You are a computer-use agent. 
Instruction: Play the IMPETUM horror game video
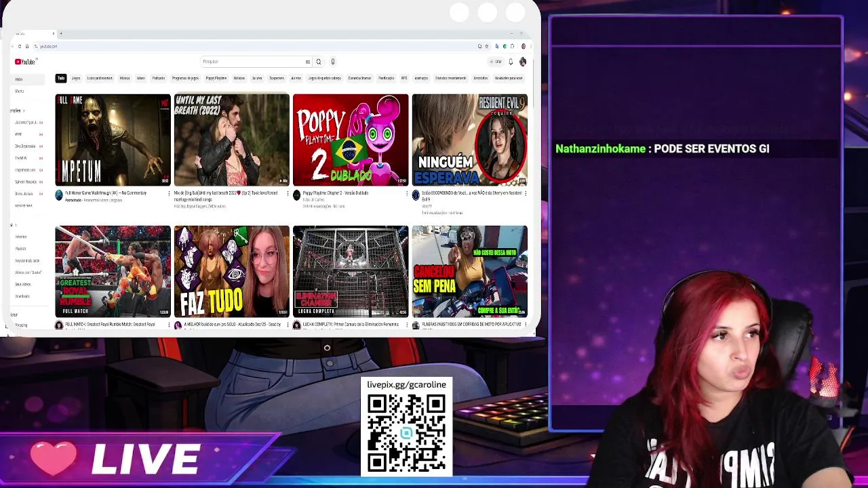pos(113,140)
